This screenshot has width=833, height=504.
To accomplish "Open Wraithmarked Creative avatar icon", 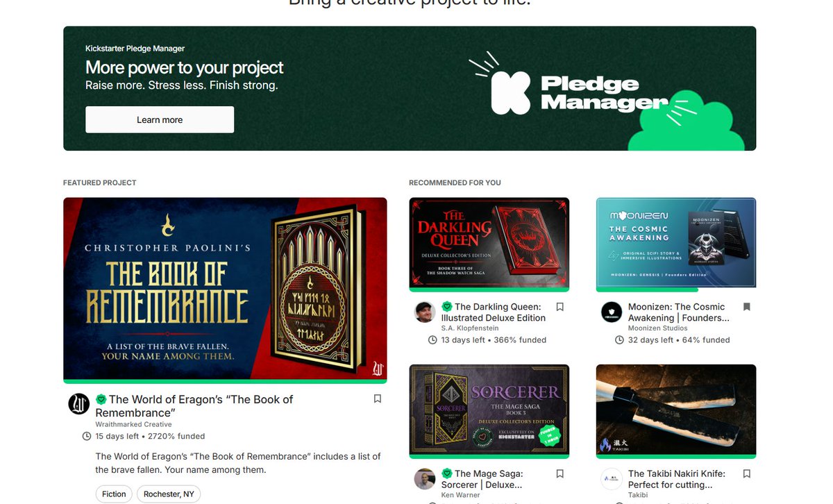I will point(79,404).
